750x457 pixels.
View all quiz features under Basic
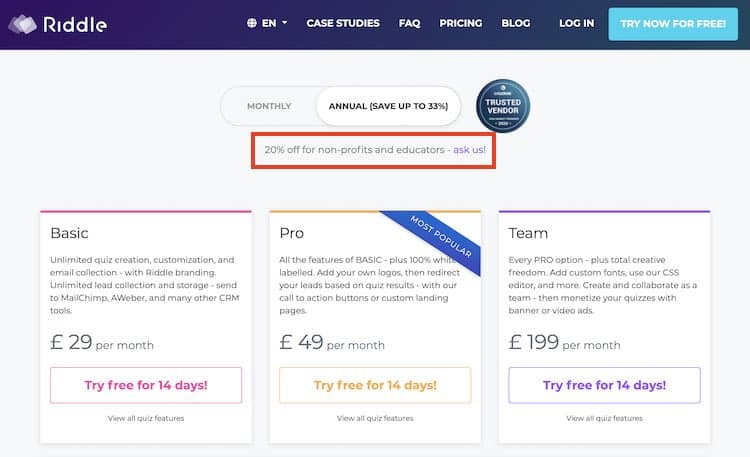(146, 418)
